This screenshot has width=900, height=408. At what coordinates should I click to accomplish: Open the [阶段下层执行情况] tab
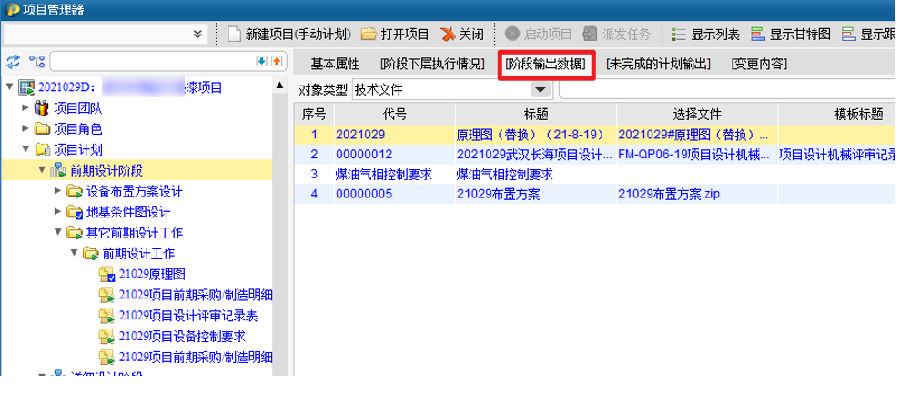point(433,64)
